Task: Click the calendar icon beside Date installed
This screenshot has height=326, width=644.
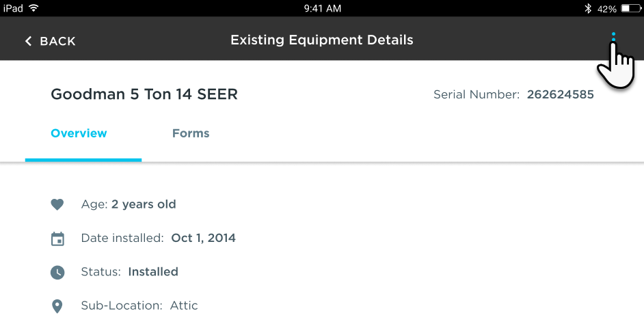Action: (57, 239)
